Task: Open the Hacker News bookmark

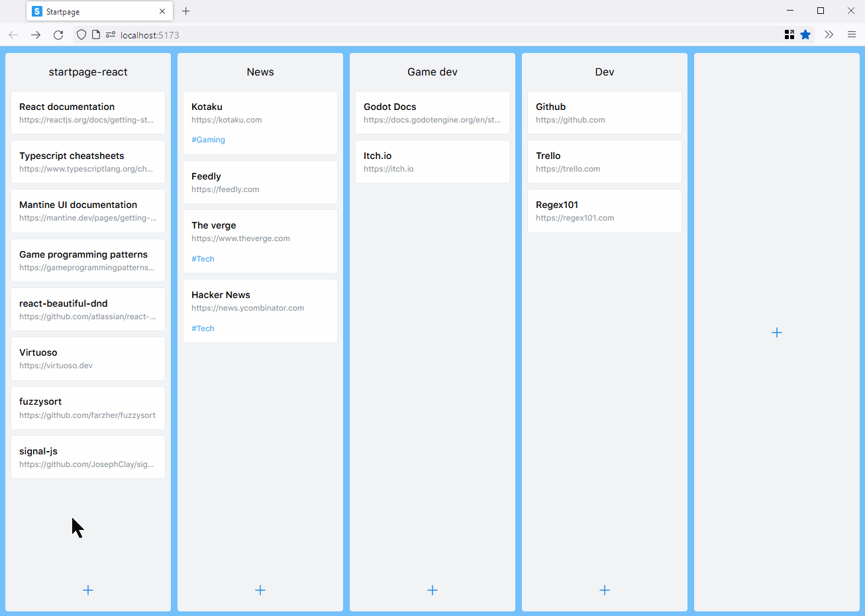Action: tap(260, 311)
